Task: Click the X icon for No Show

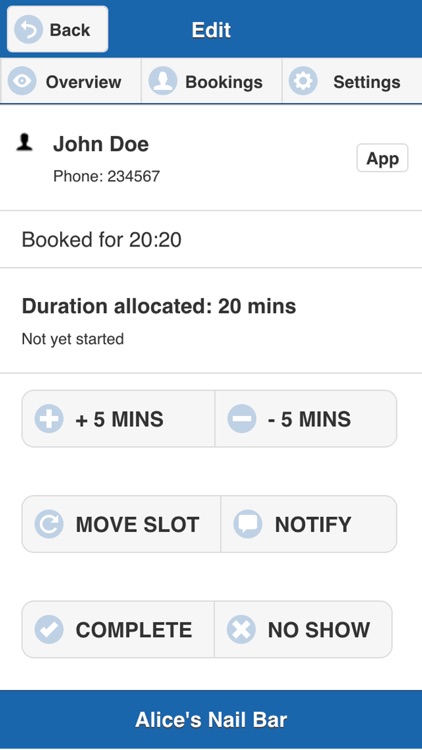Action: pyautogui.click(x=241, y=629)
